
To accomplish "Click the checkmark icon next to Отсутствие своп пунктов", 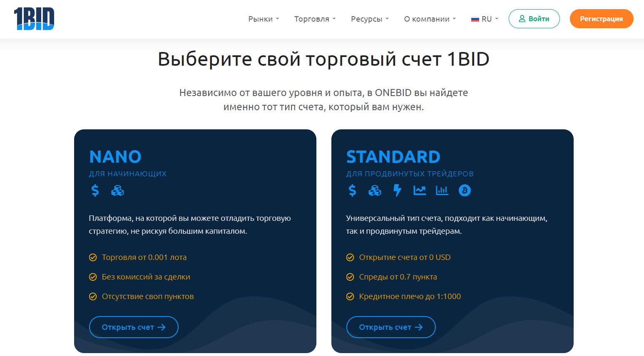I will point(93,297).
